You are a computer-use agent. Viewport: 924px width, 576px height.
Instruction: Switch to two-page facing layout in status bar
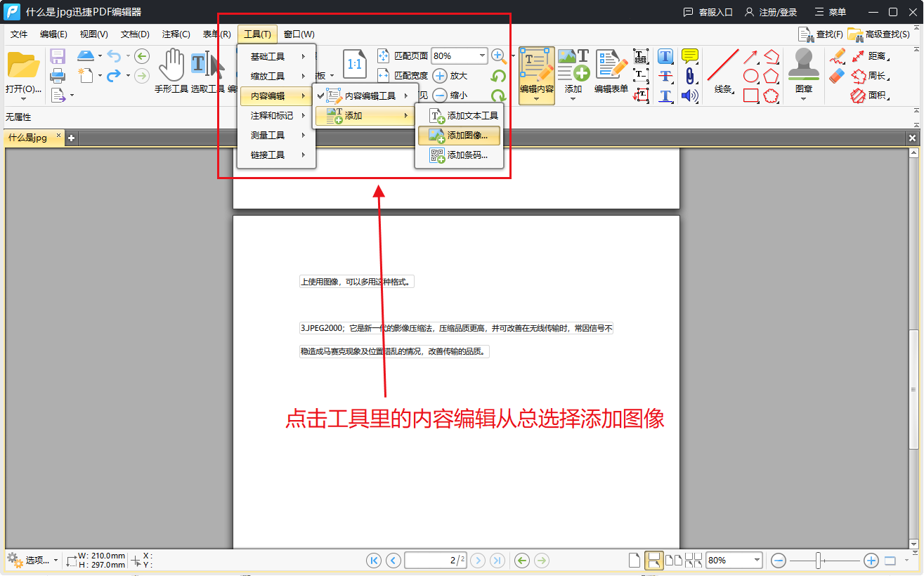coord(674,560)
